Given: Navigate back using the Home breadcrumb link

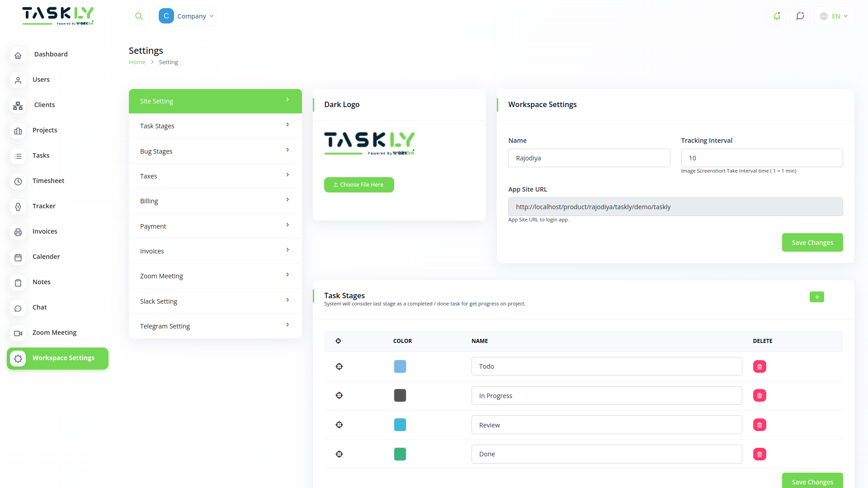Looking at the screenshot, I should click(x=137, y=62).
